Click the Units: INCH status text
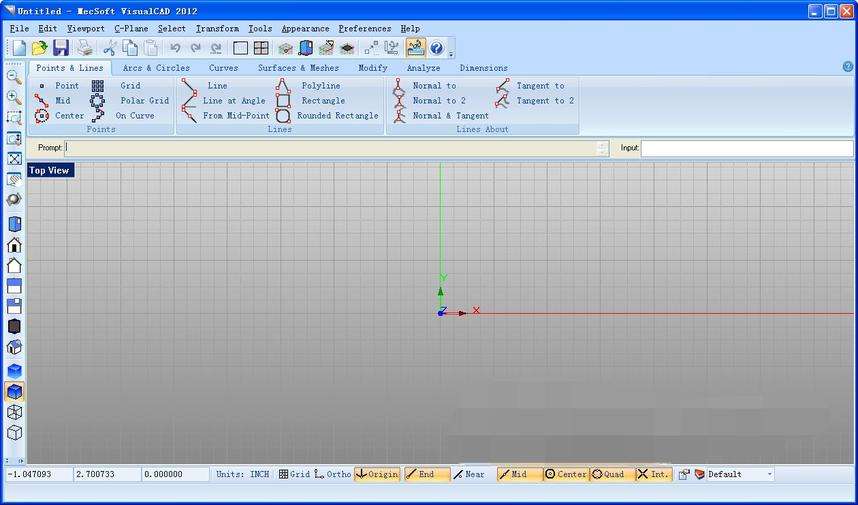The width and height of the screenshot is (858, 505). 242,474
